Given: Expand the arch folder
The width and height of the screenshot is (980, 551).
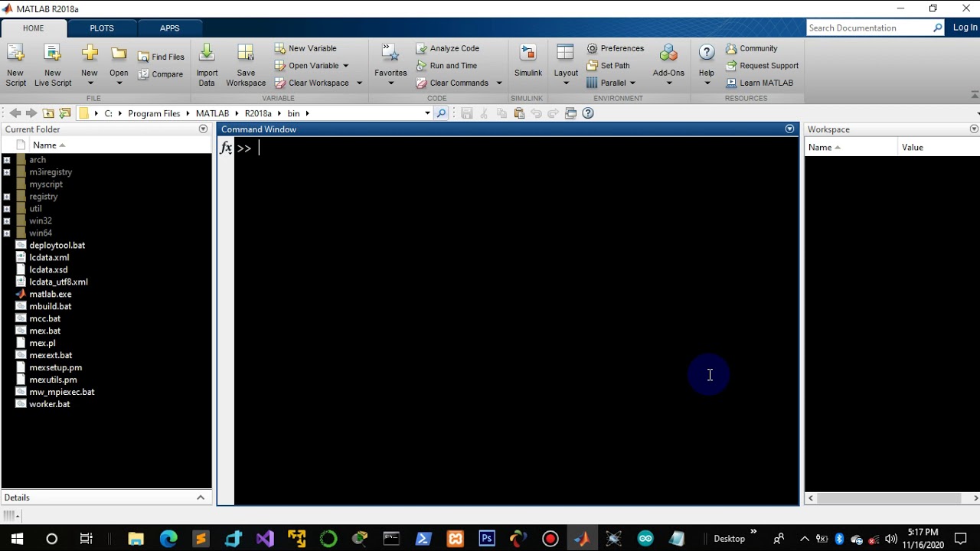Looking at the screenshot, I should pos(7,160).
